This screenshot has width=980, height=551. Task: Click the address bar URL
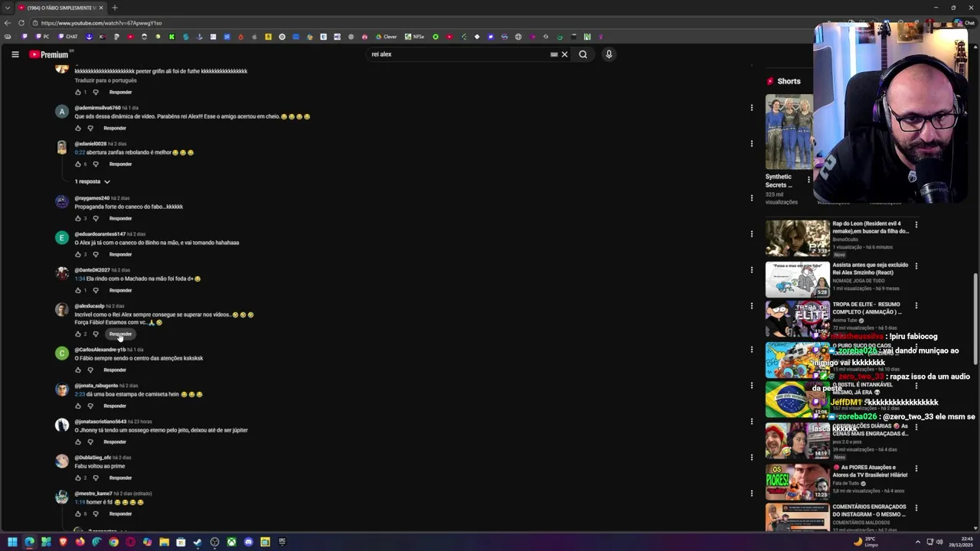[x=102, y=23]
